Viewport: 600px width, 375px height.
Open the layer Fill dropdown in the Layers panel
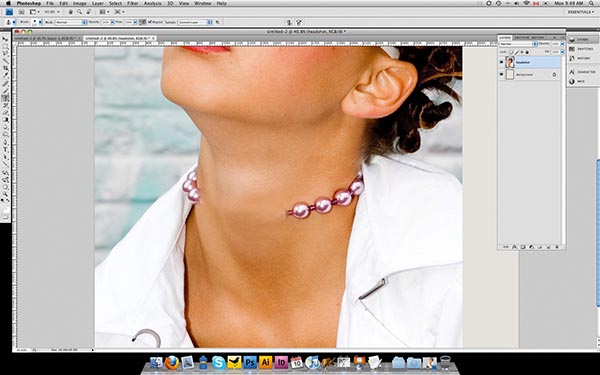[562, 52]
